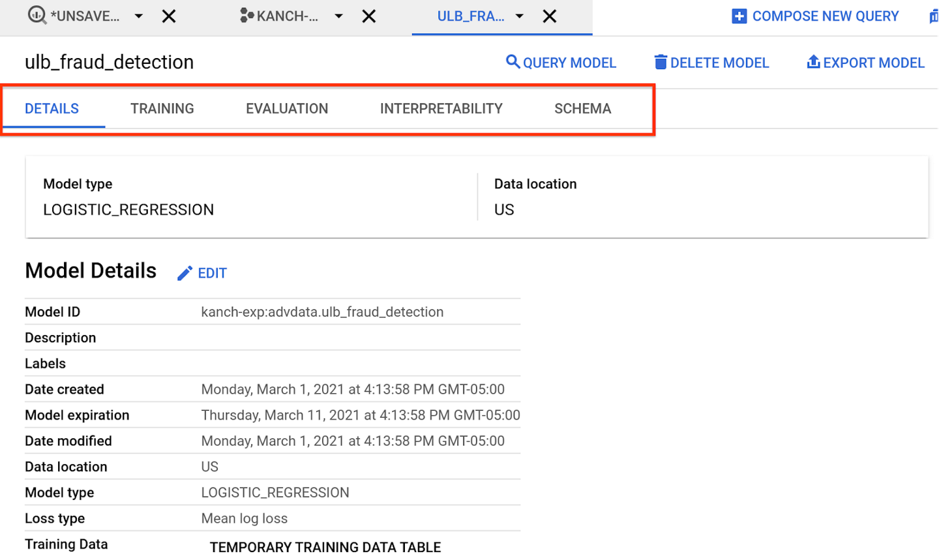Click the magnifier icon next to QUERY MODEL
The height and width of the screenshot is (560, 939).
click(512, 62)
